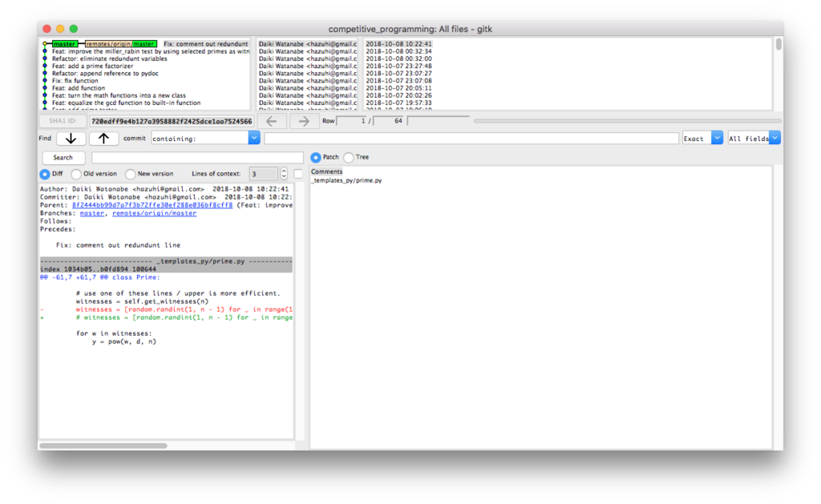This screenshot has width=821, height=504.
Task: Click the current Row number field
Action: click(352, 121)
